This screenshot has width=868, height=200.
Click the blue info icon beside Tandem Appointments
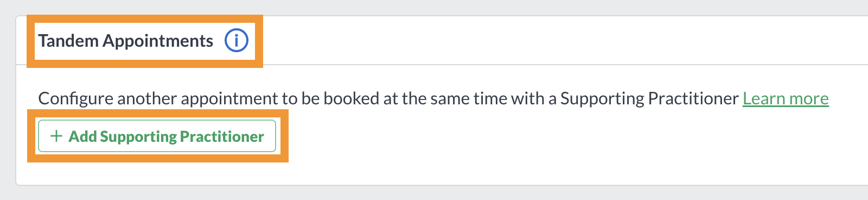pos(237,41)
